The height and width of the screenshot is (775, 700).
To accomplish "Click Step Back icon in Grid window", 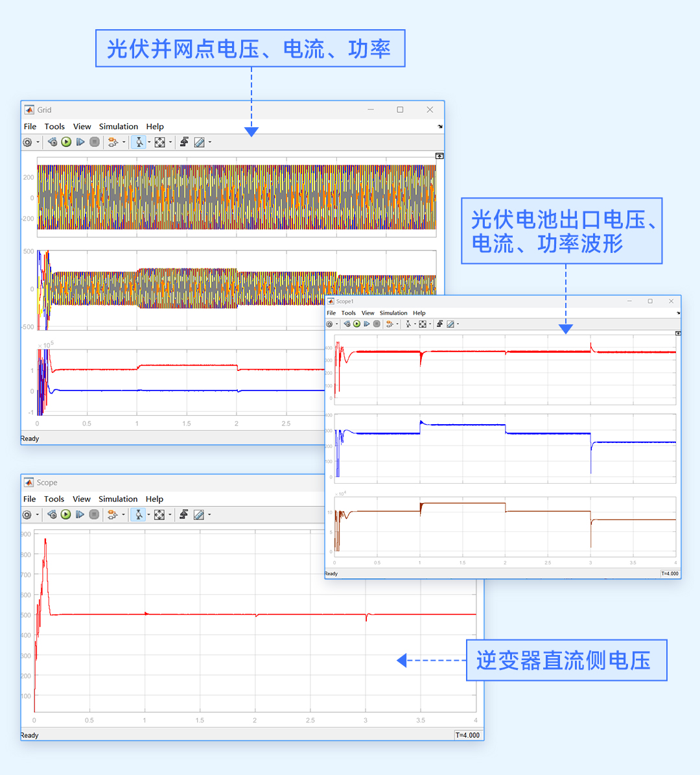I will (52, 142).
